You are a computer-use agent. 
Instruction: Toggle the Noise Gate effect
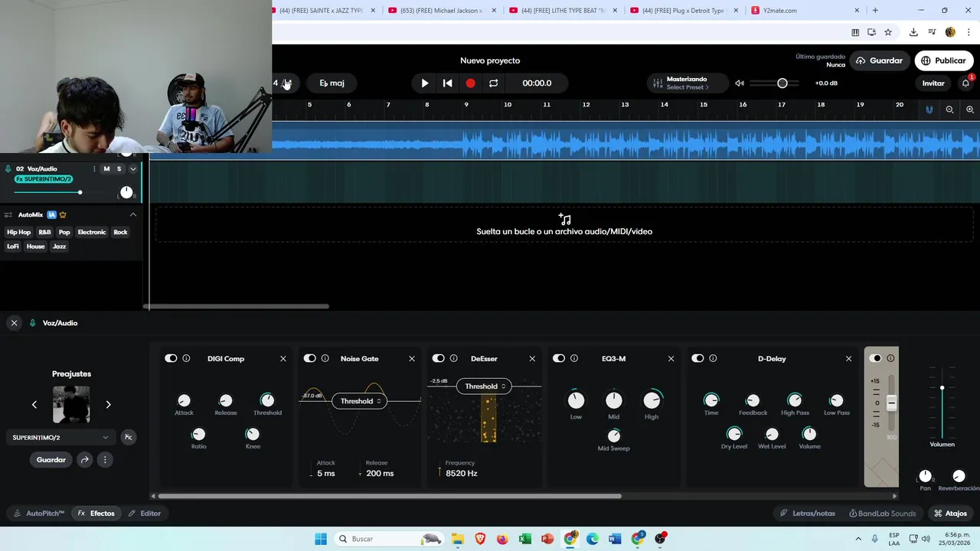coord(309,358)
